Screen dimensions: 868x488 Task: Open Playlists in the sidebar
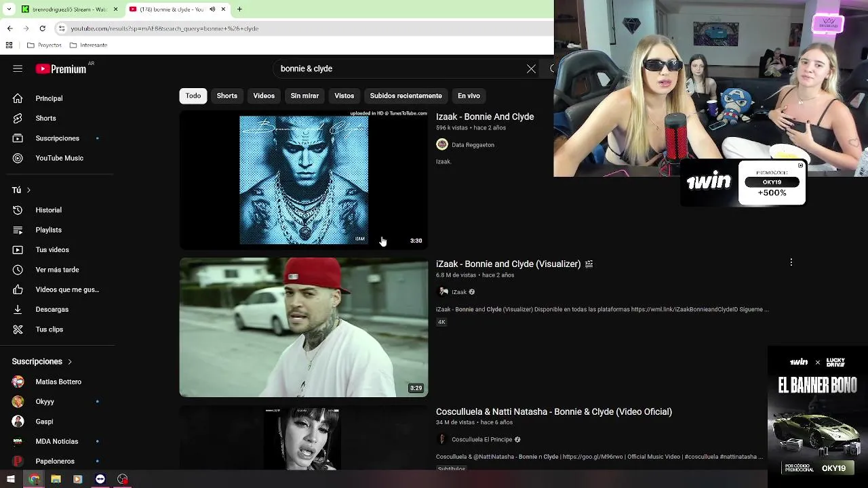point(48,230)
